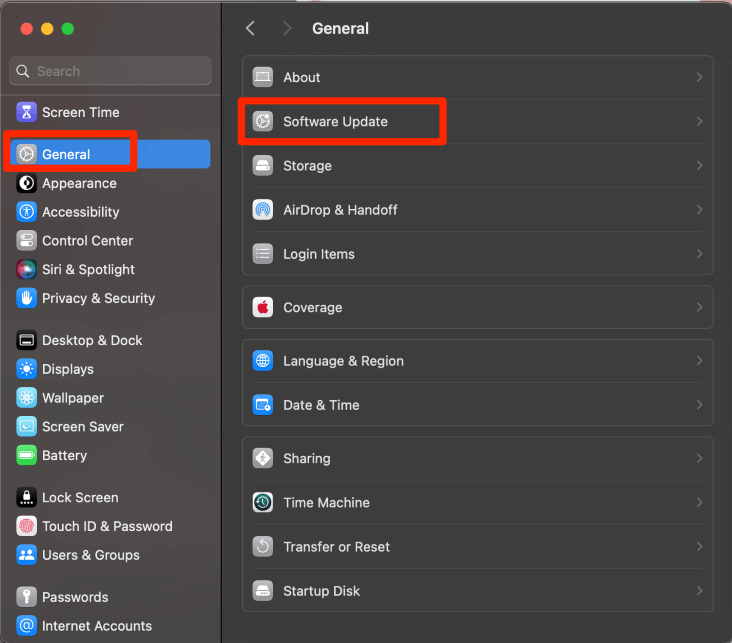The image size is (732, 643).
Task: Expand the Language & Region chevron
Action: 699,361
